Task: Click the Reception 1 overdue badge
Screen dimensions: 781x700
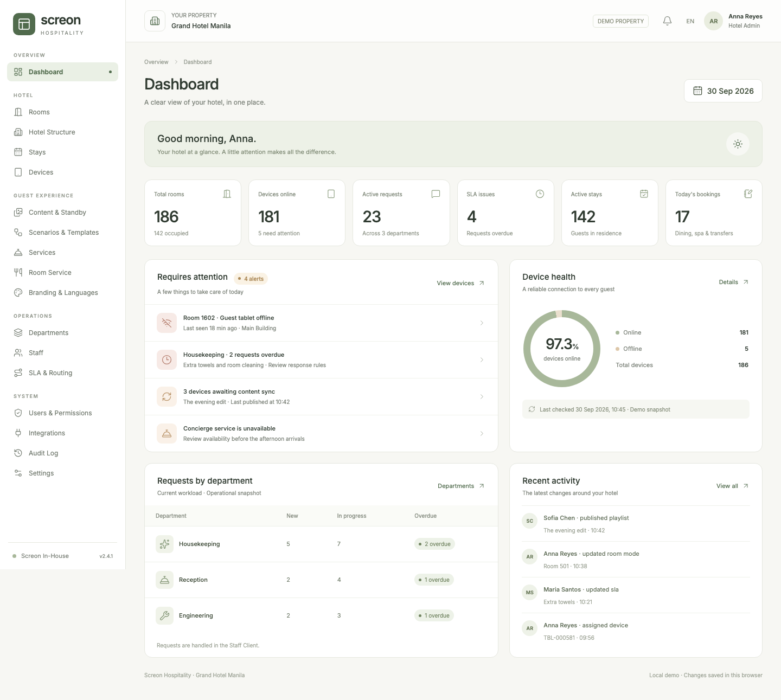Action: pos(434,580)
